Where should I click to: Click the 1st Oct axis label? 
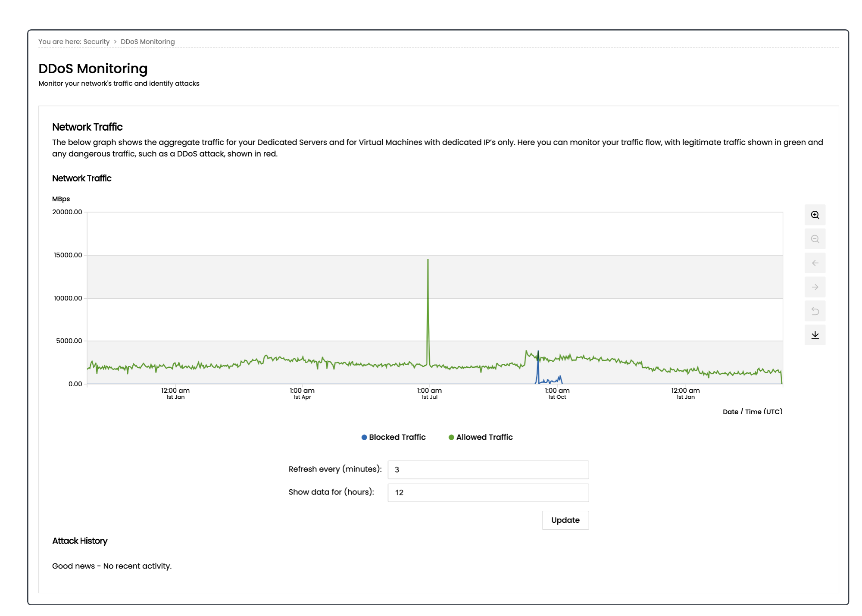(x=557, y=397)
